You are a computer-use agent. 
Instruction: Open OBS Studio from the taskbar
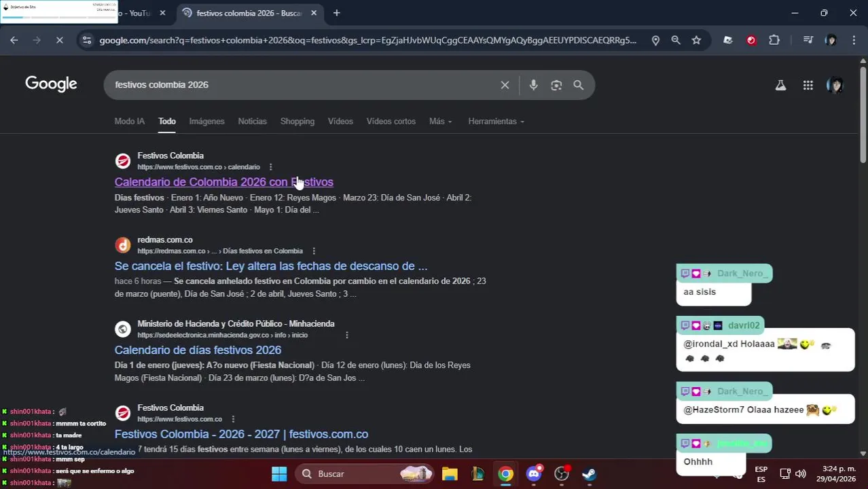pyautogui.click(x=562, y=473)
